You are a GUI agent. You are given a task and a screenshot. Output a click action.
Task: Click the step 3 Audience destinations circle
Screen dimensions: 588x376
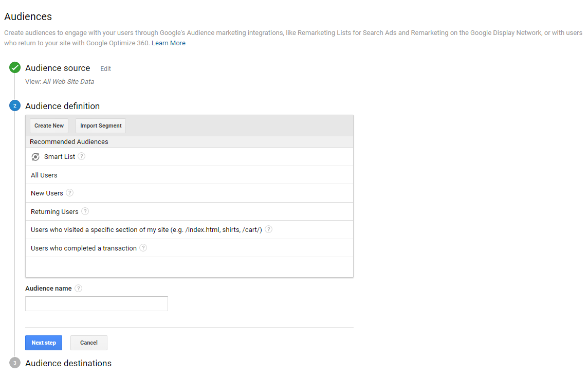[15, 363]
